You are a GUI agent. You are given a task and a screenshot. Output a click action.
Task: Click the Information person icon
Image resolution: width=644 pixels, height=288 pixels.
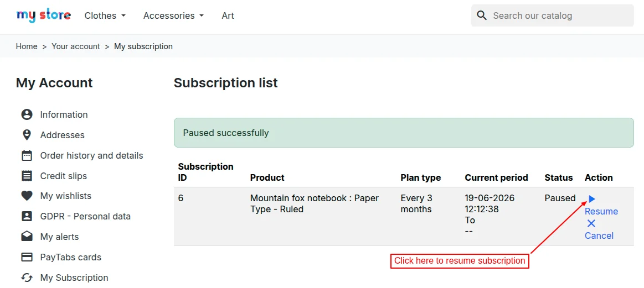click(27, 114)
